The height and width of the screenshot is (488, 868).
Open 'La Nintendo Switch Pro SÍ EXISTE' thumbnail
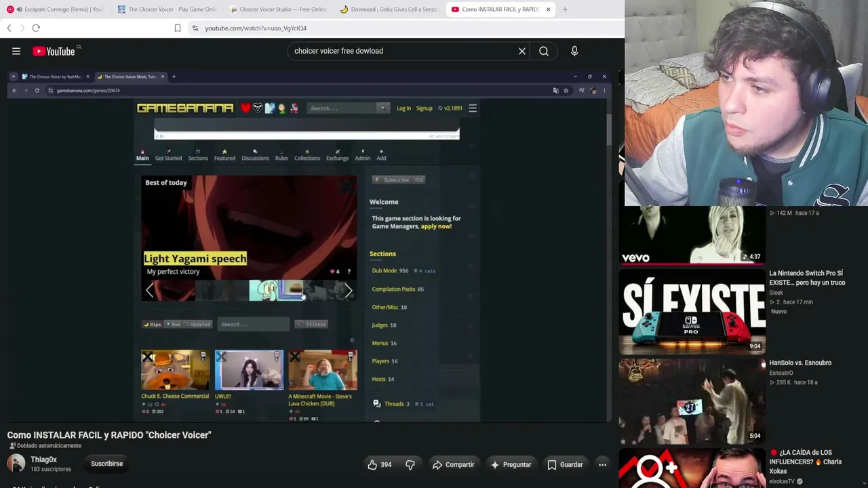[692, 312]
